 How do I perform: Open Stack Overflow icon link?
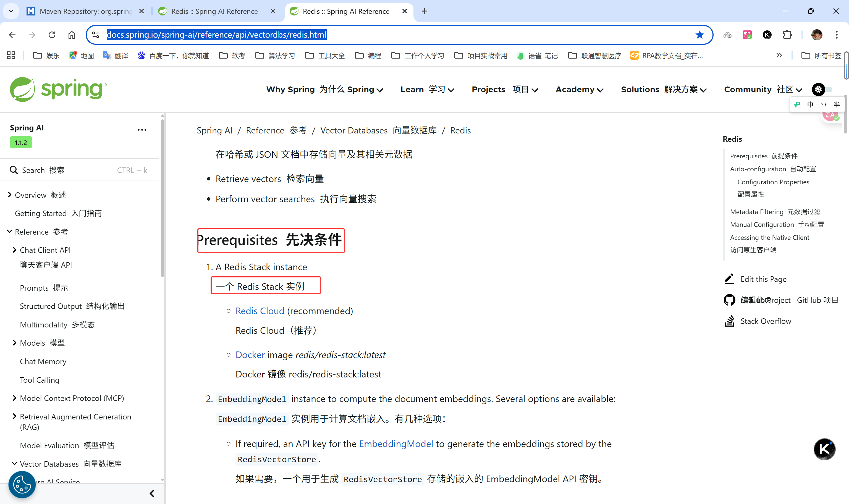tap(729, 321)
